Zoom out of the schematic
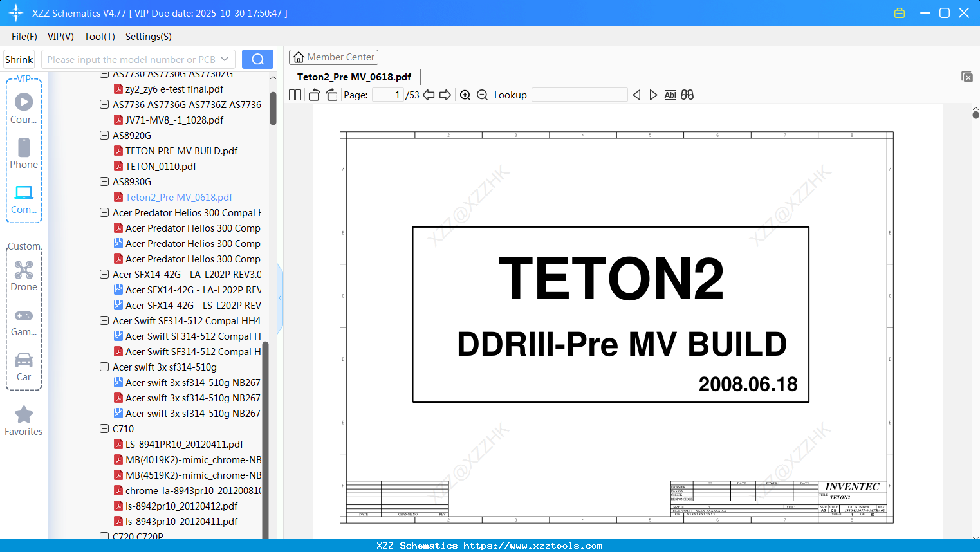 (482, 95)
